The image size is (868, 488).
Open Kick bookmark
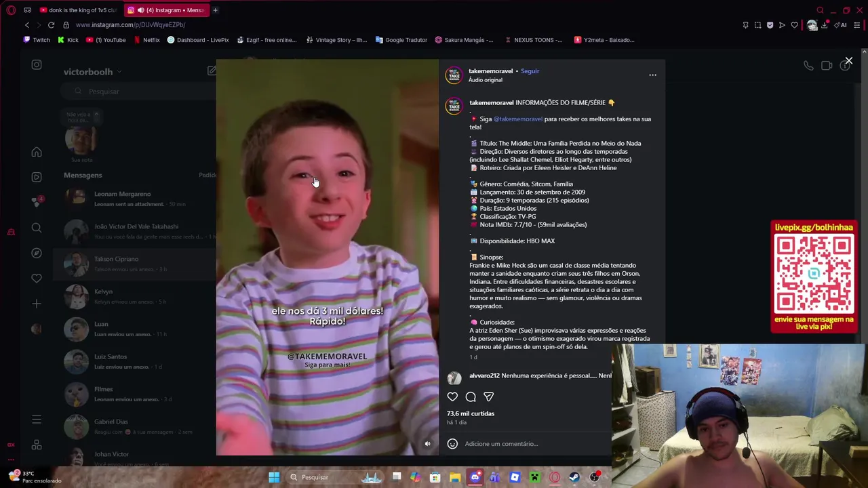click(x=68, y=40)
